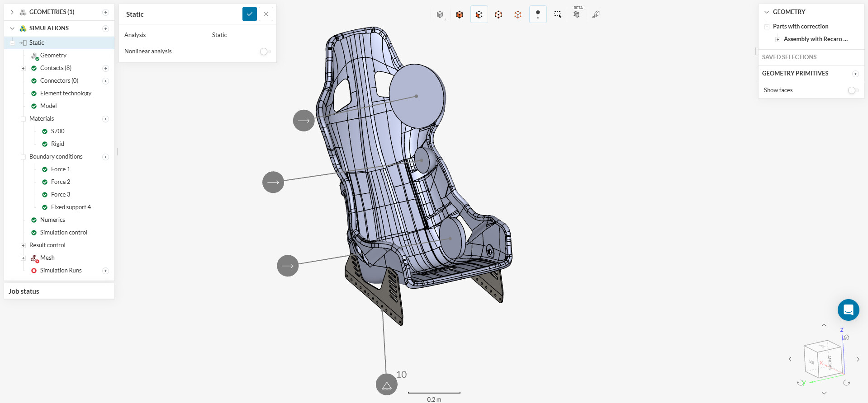Collapse the SIMULATIONS section chevron
This screenshot has width=868, height=403.
12,28
